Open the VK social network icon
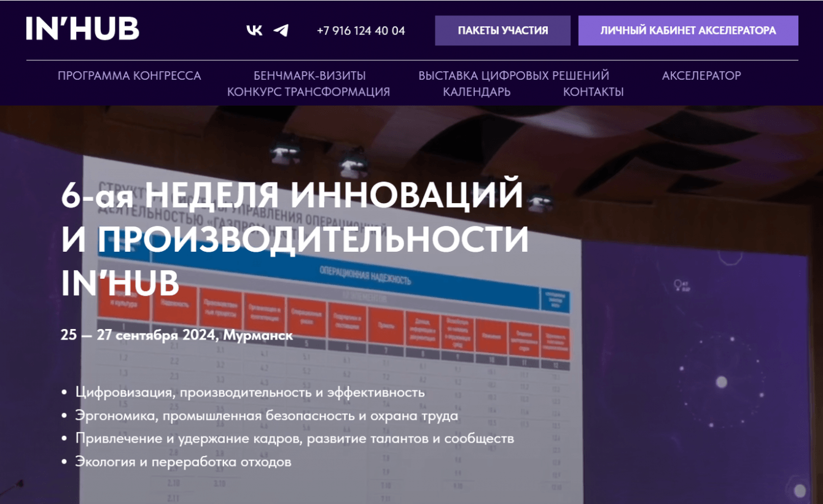 tap(254, 31)
